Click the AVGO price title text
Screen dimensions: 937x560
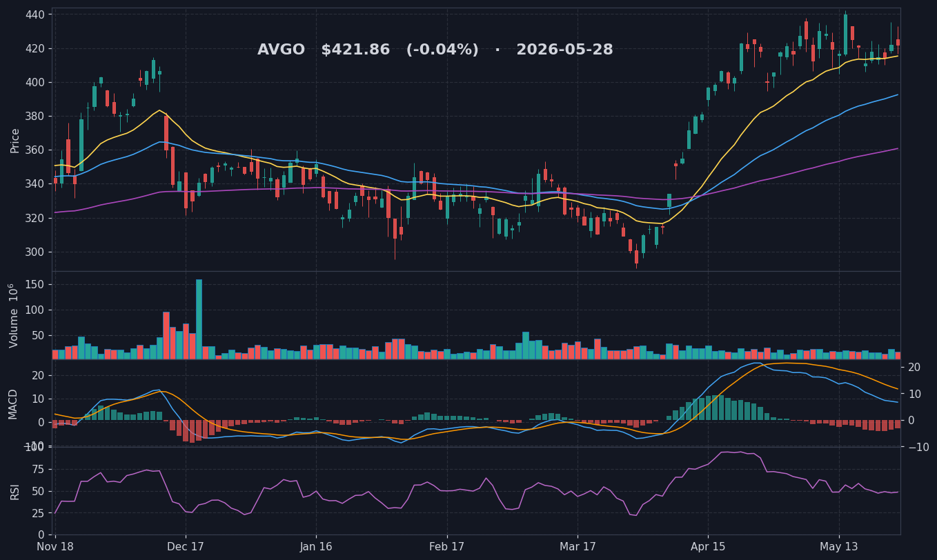click(435, 50)
